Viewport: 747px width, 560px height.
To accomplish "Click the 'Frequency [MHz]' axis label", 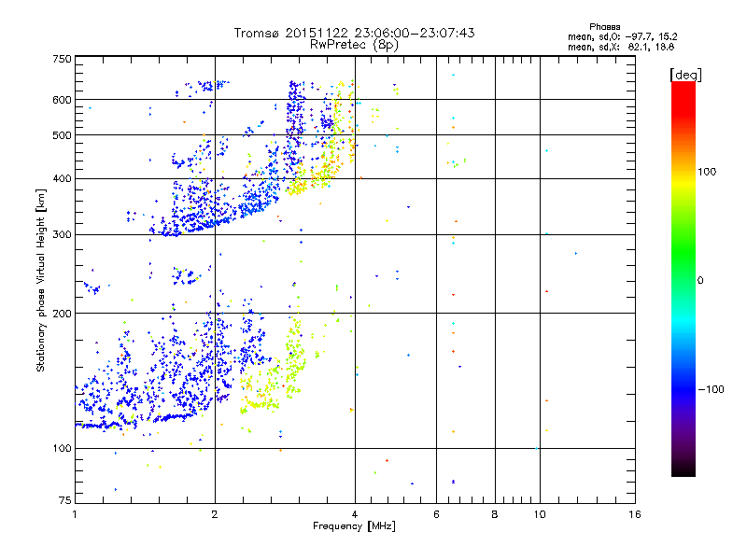I will (354, 526).
